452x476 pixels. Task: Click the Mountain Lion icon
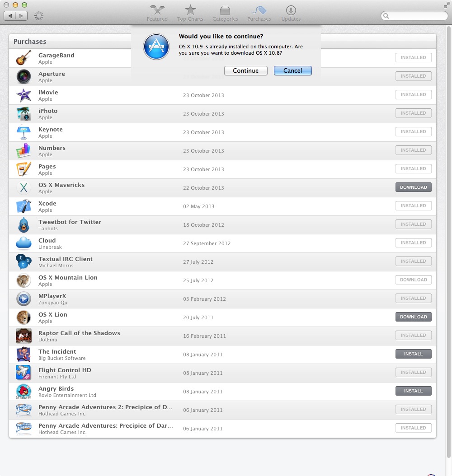pyautogui.click(x=24, y=280)
